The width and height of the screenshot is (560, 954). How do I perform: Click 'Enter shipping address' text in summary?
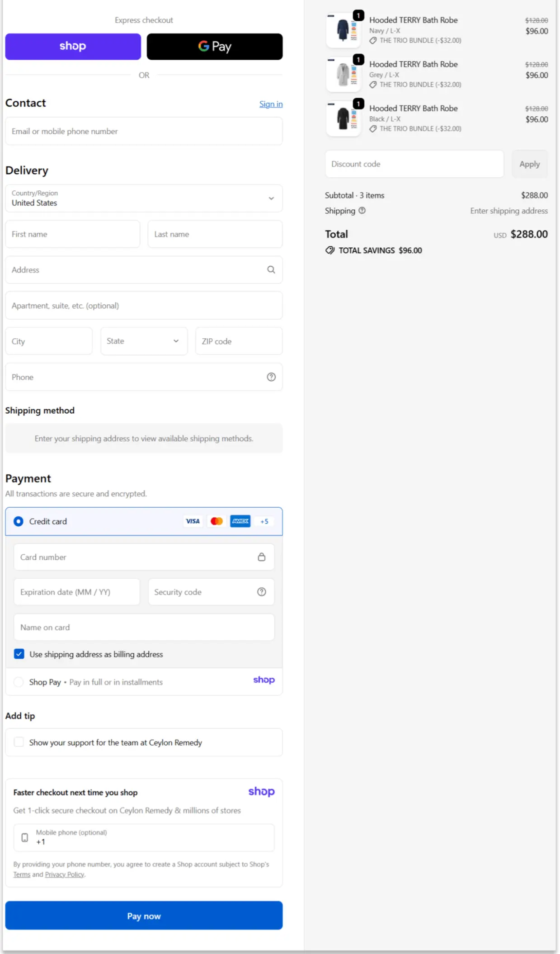[x=509, y=211]
